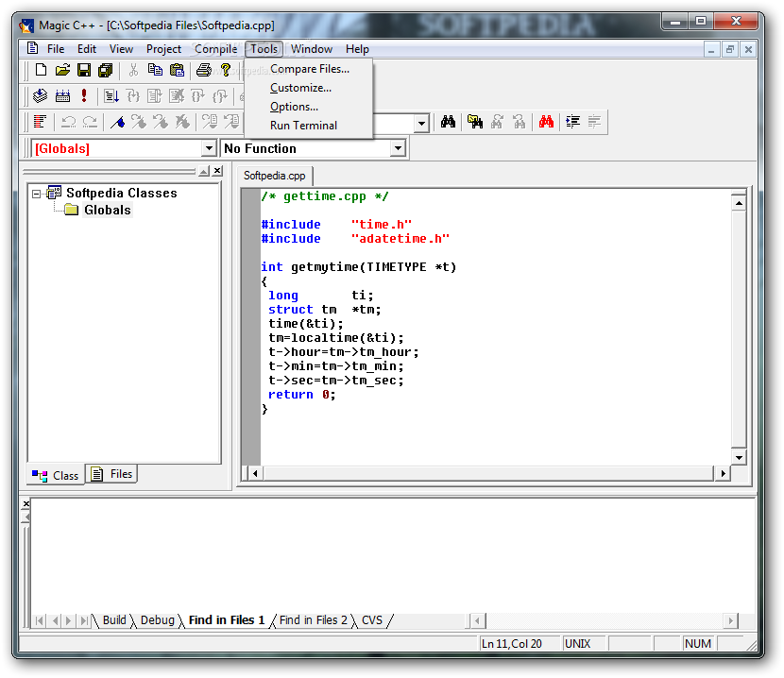The image size is (784, 678).
Task: Open the search text combo box dropdown arrow
Action: pos(421,123)
